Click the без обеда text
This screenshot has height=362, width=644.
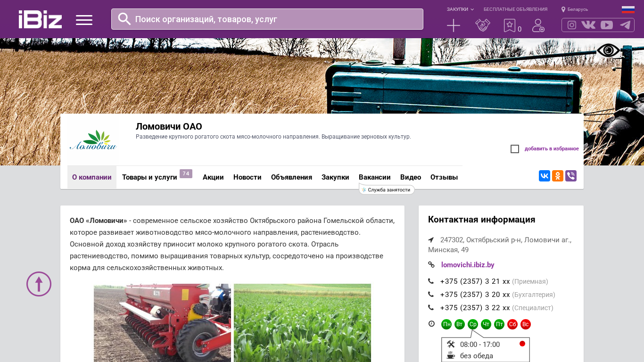(x=477, y=356)
